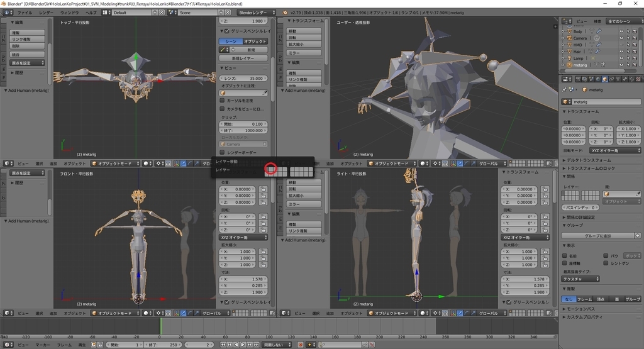Add a new screen layout next to Default
Viewport: 644px width, 349px height.
click(155, 13)
